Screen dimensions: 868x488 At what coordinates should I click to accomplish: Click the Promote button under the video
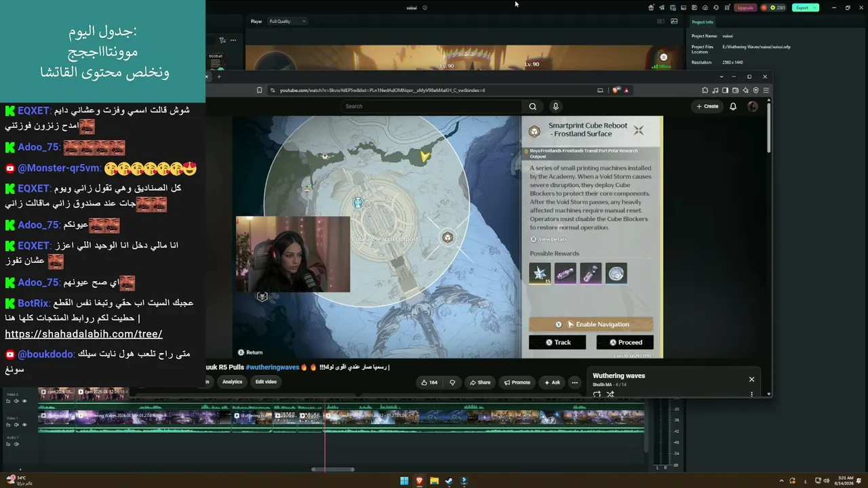(x=517, y=382)
